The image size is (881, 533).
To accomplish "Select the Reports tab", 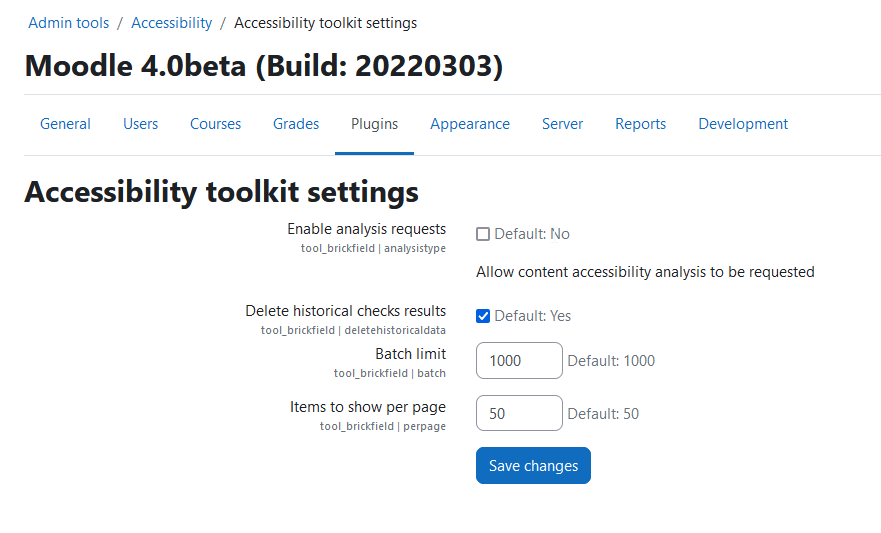I will (641, 124).
